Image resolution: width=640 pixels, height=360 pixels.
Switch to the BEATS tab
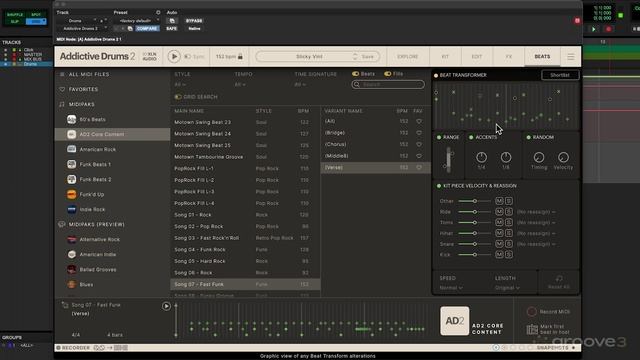[542, 57]
